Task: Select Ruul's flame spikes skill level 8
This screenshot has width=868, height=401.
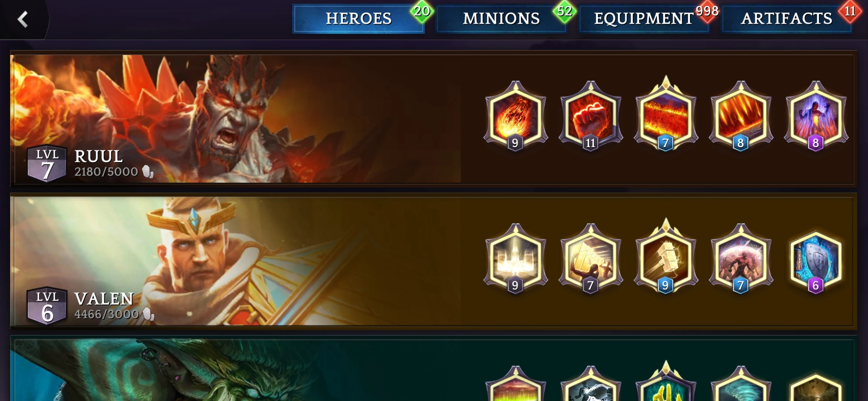Action: point(741,116)
